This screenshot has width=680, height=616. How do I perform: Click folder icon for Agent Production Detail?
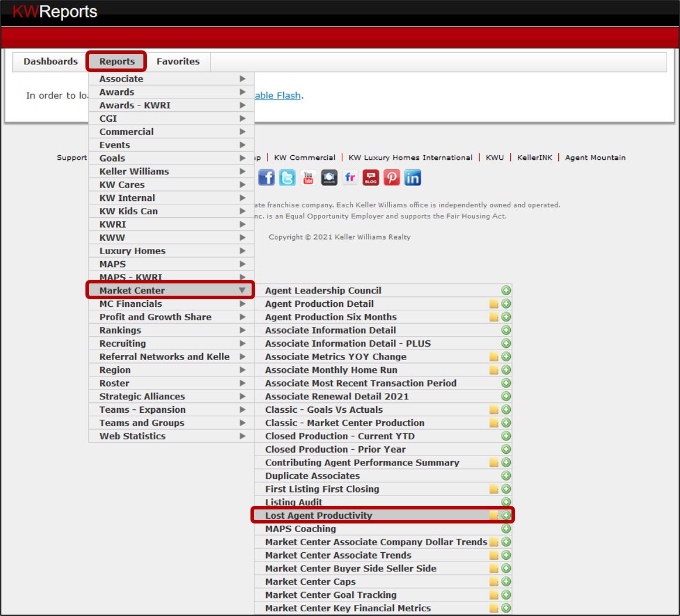493,304
